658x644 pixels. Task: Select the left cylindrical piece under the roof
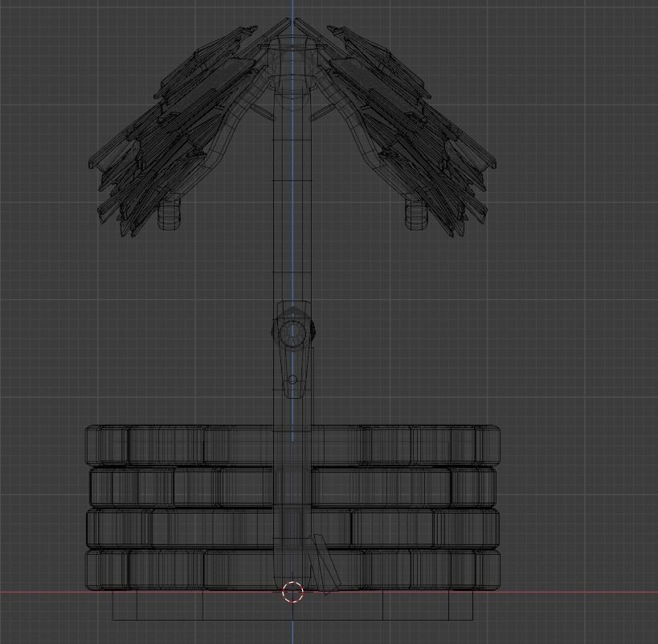(170, 214)
